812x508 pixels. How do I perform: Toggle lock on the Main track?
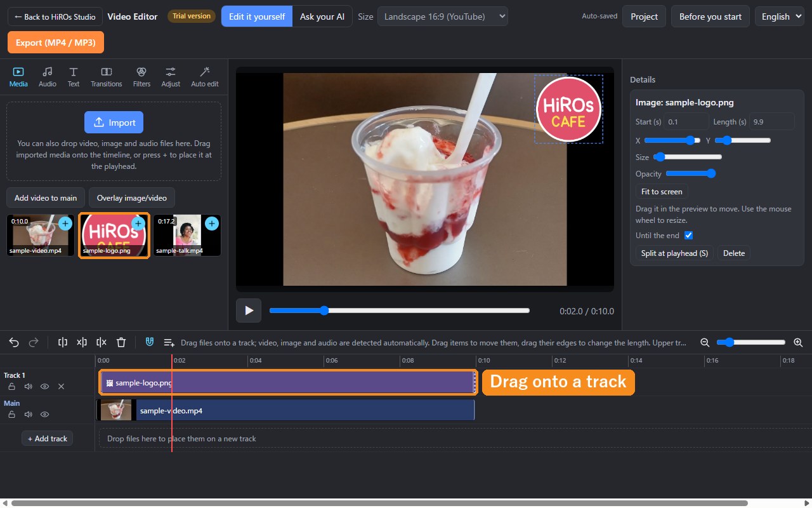point(11,414)
